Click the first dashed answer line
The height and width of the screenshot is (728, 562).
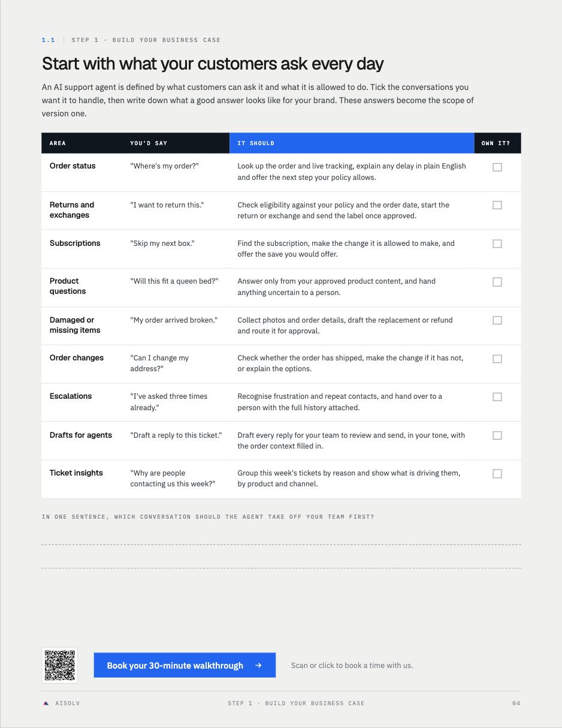click(x=281, y=545)
